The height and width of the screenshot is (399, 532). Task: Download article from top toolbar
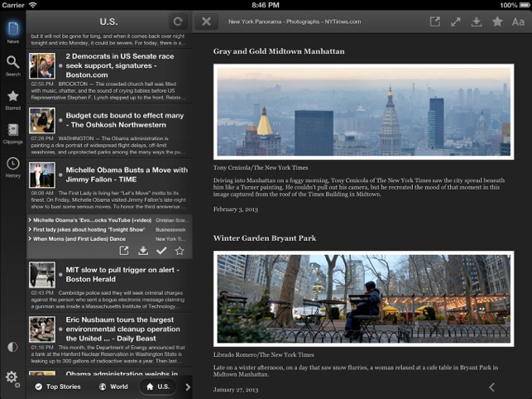coord(477,22)
